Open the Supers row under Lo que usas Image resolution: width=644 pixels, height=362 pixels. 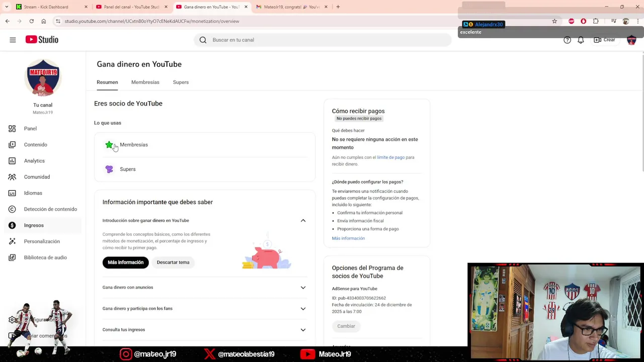coord(205,169)
